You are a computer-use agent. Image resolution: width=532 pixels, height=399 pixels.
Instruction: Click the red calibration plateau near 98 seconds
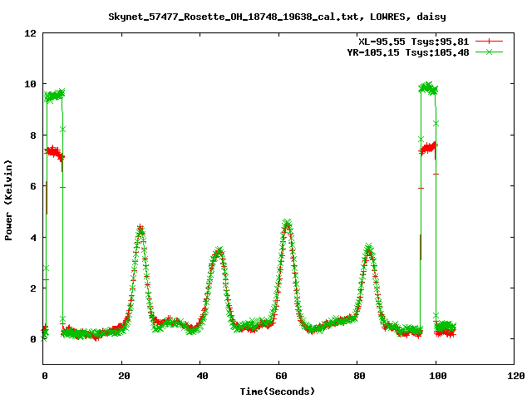(428, 148)
